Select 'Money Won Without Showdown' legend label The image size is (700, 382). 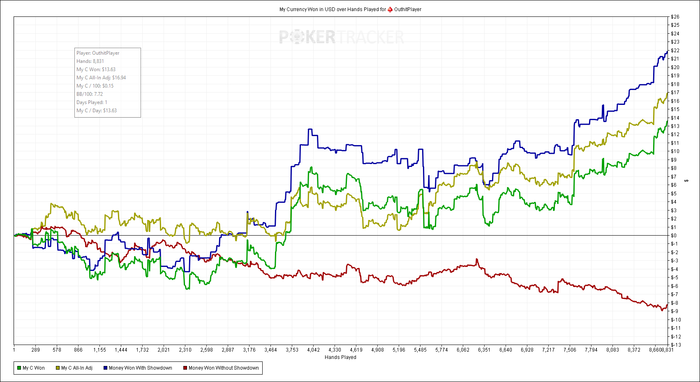click(x=223, y=368)
